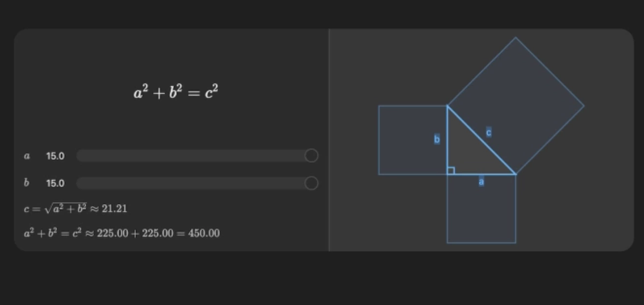The image size is (644, 305).
Task: Select the 15.0 value for b
Action: [55, 184]
